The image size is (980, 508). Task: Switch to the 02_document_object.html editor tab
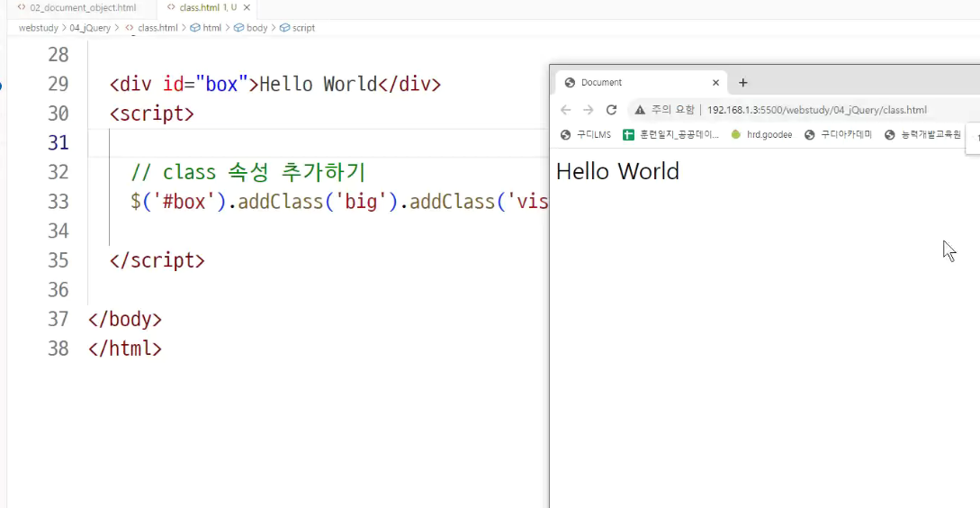76,8
